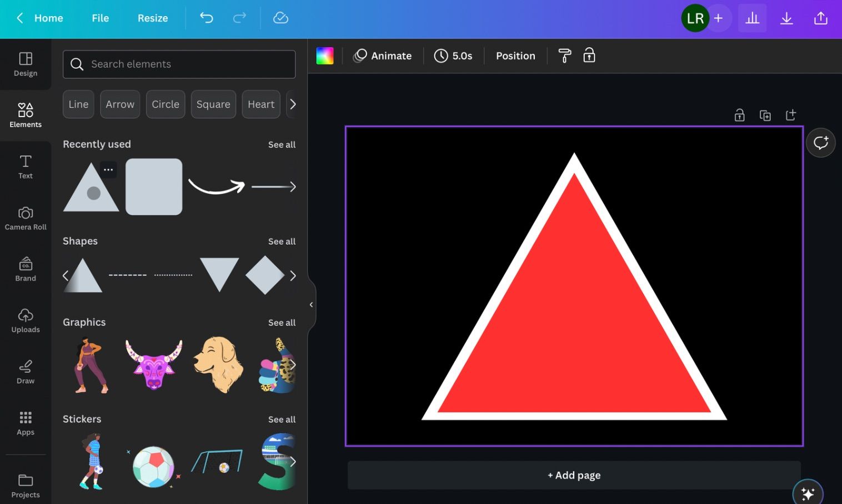Switch to the Elements tab
842x504 pixels.
coord(25,115)
